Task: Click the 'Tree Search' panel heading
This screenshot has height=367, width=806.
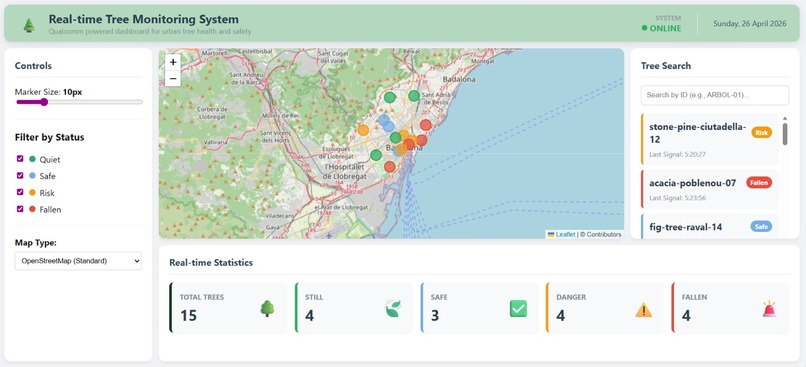Action: 666,66
